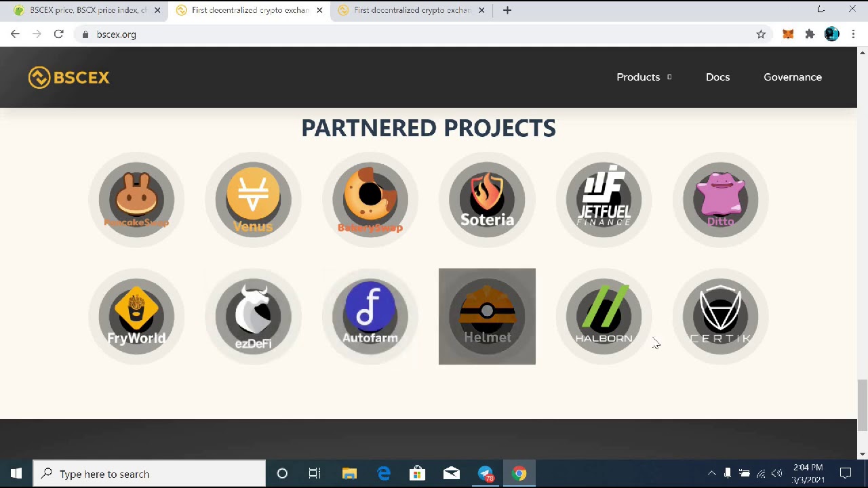
Task: Show hidden system tray icons
Action: pyautogui.click(x=711, y=474)
